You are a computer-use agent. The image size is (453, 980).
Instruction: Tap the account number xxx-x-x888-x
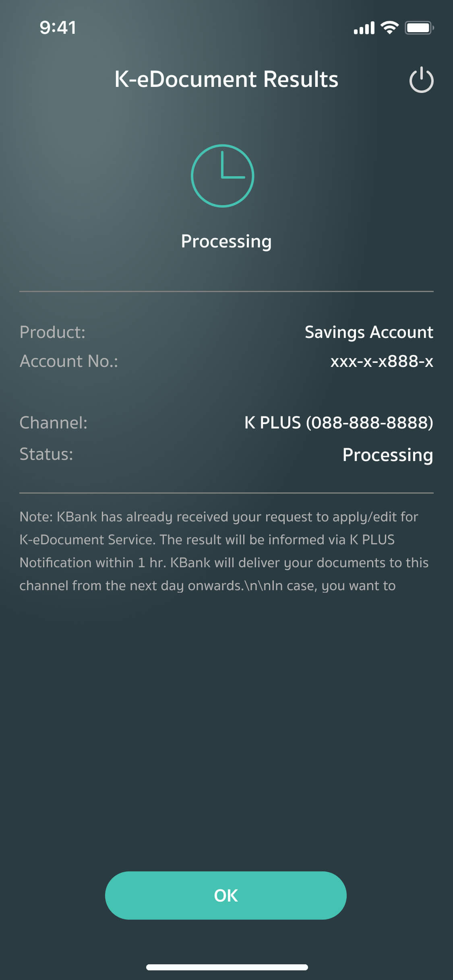(x=382, y=361)
